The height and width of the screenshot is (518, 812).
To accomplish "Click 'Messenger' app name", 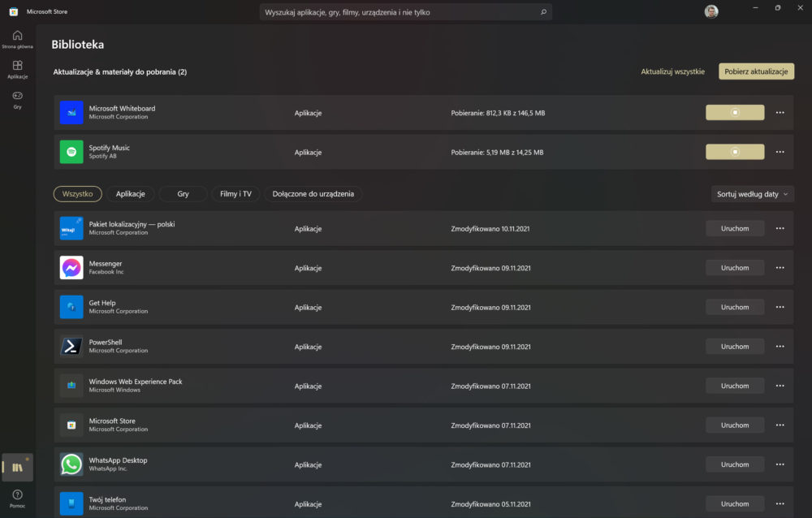I will tap(106, 264).
